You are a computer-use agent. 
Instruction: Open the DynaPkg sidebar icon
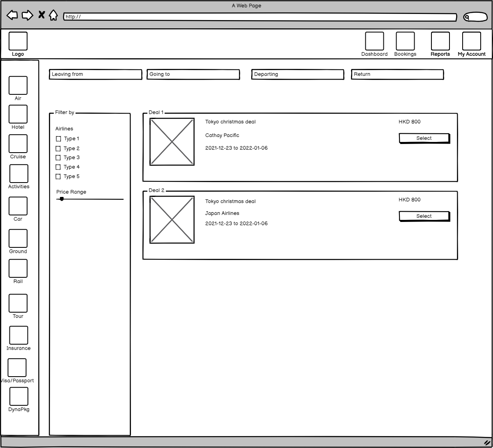(x=19, y=396)
